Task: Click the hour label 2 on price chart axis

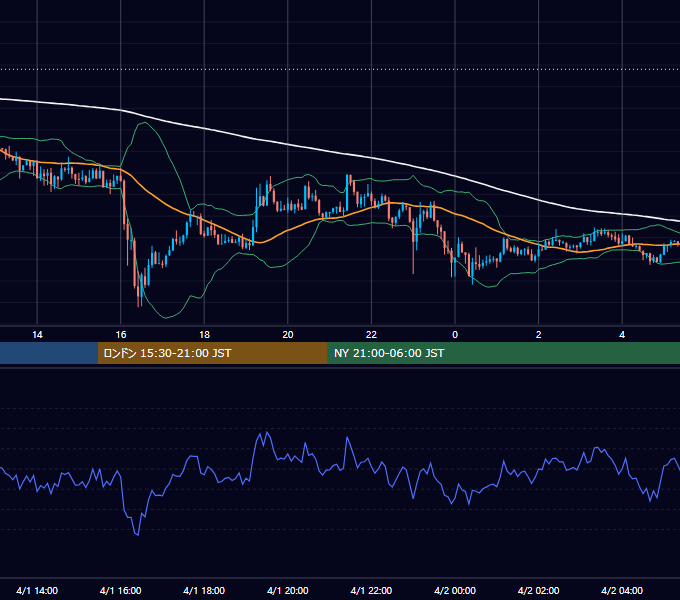Action: 539,335
